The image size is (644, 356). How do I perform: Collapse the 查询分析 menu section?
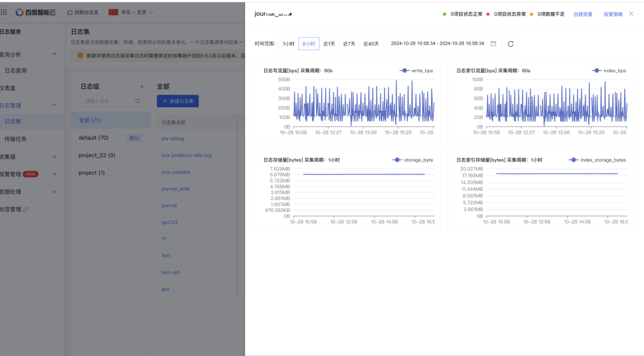(x=55, y=54)
